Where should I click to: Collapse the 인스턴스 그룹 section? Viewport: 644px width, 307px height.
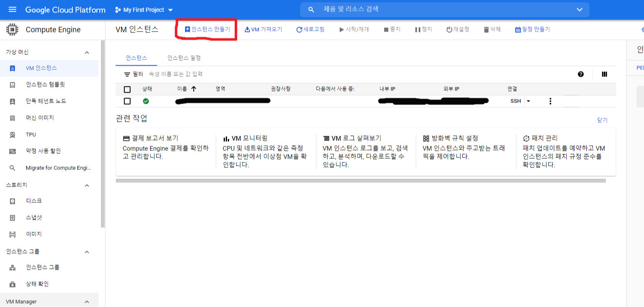pyautogui.click(x=87, y=252)
